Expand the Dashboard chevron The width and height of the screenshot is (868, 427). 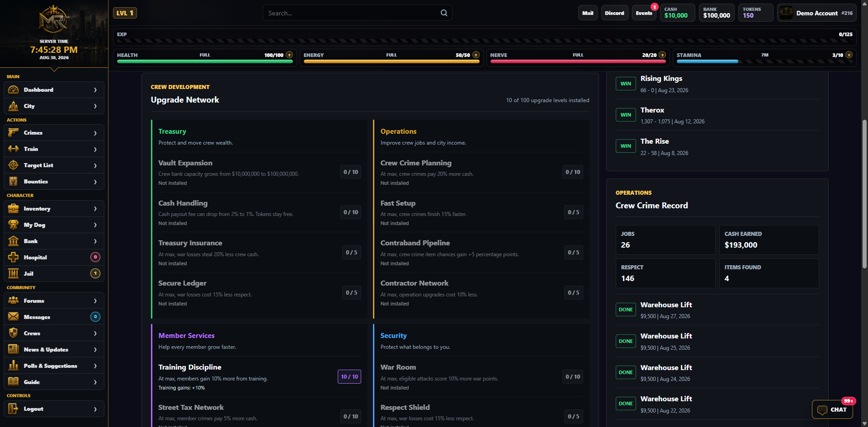pos(95,90)
